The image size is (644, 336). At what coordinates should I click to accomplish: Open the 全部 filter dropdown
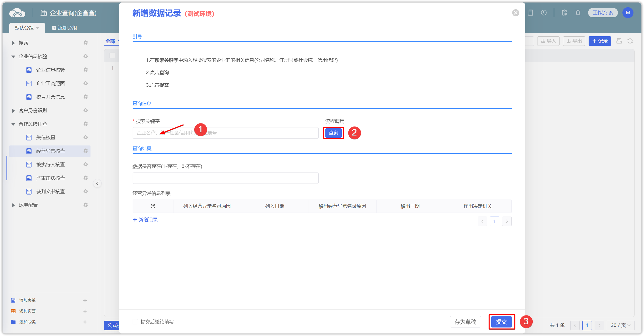pyautogui.click(x=112, y=41)
